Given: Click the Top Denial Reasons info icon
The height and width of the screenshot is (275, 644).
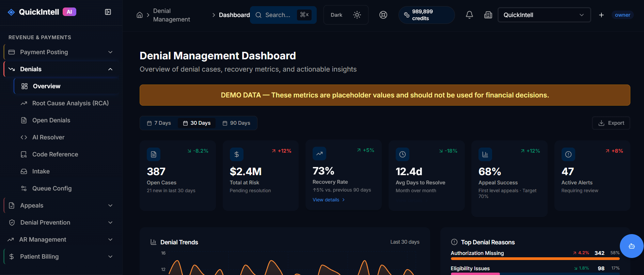Looking at the screenshot, I should (x=454, y=242).
